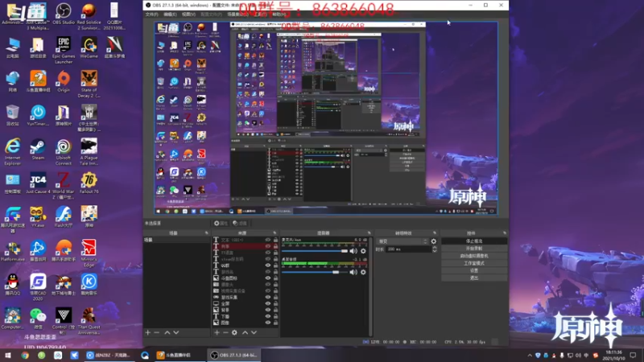Click the 时长 duration input field
Screen dimensions: 644x362
coord(408,249)
